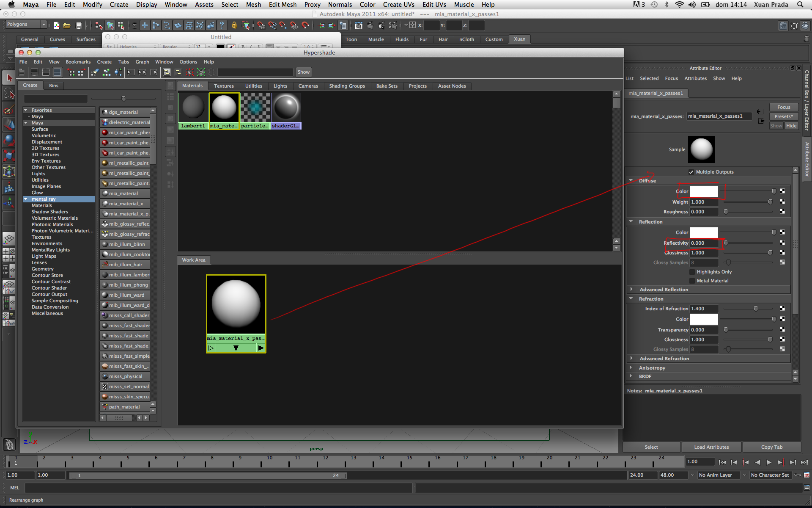Viewport: 812px width, 508px height.
Task: Select mia_material in the create list
Action: coord(125,193)
